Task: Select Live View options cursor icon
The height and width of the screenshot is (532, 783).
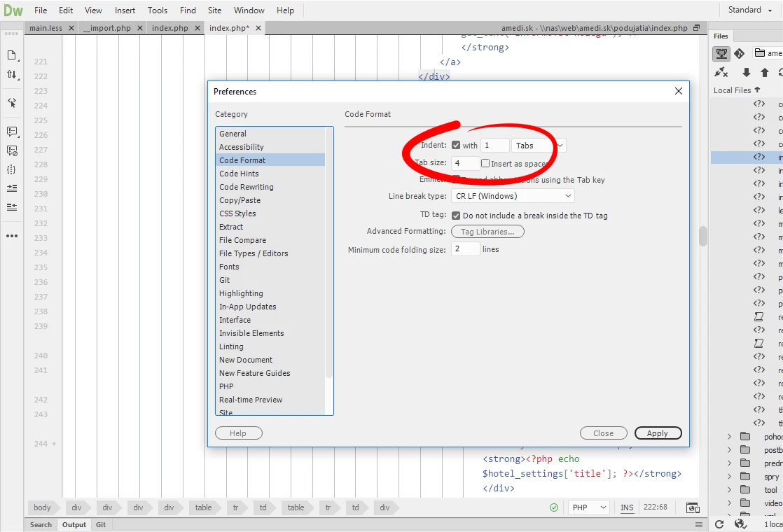Action: point(12,103)
